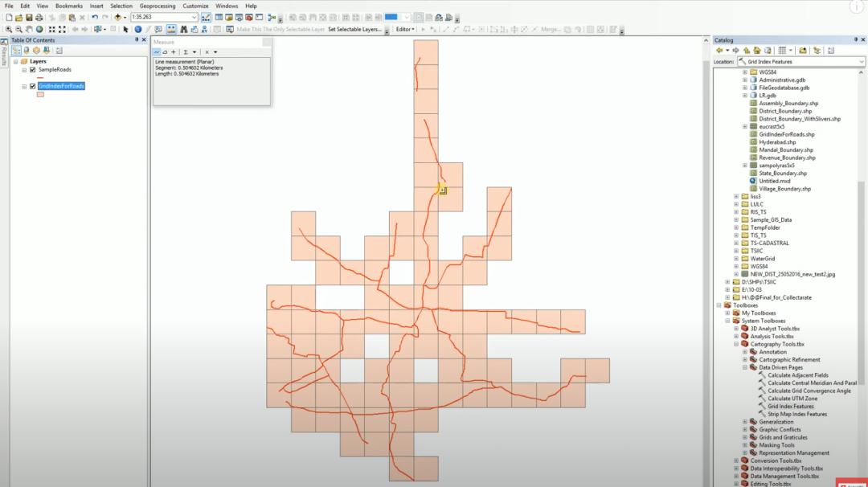Open the Selection menu
Image resolution: width=868 pixels, height=487 pixels.
[x=121, y=6]
